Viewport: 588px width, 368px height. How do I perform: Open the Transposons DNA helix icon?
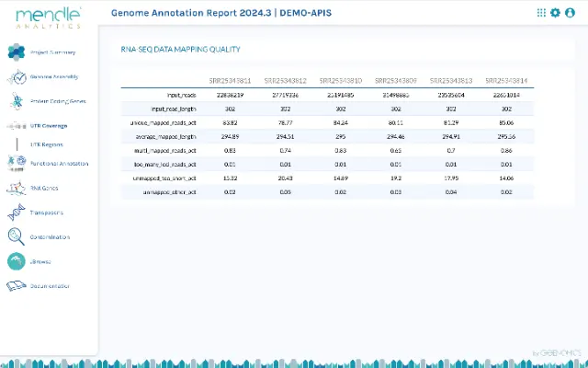coord(16,213)
